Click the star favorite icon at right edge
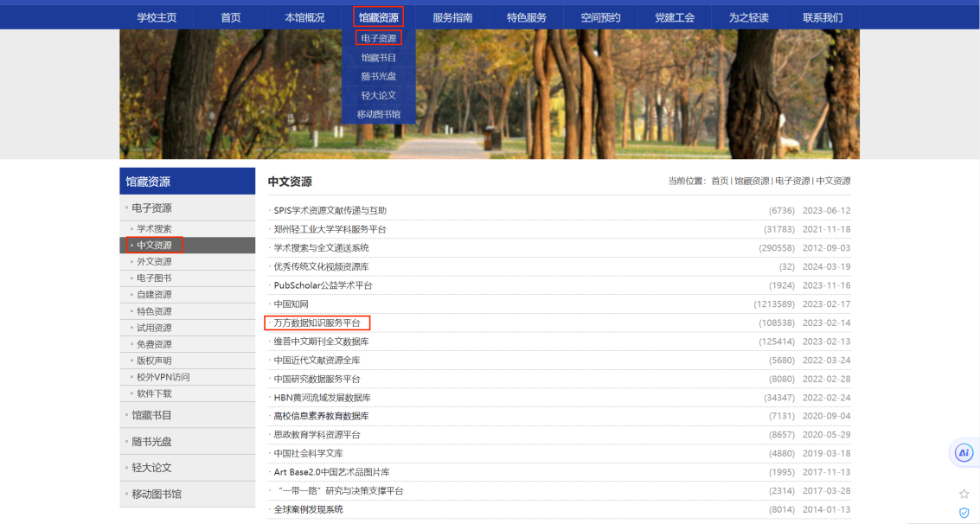This screenshot has width=980, height=524. tap(964, 494)
